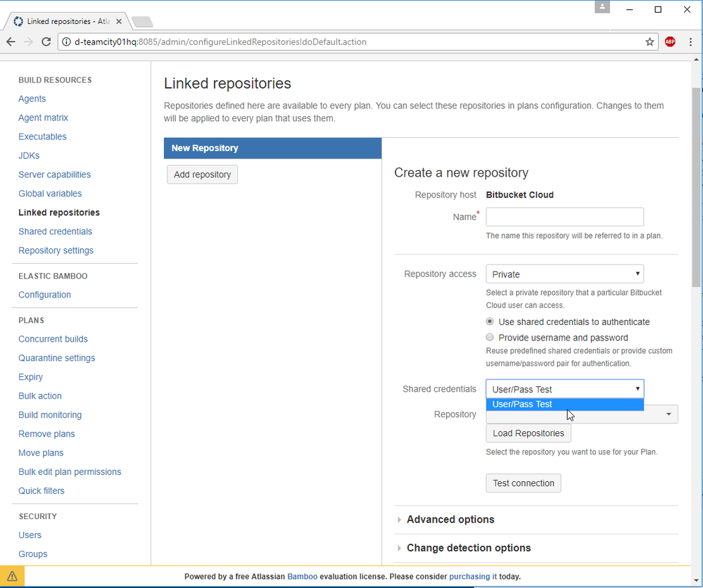
Task: Open Users under Security
Action: pos(30,535)
